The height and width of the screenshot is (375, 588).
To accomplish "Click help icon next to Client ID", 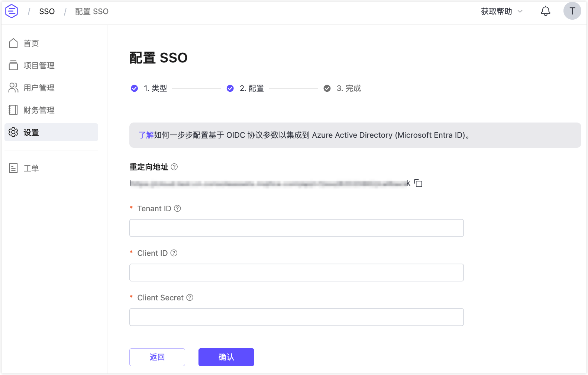I will 174,253.
